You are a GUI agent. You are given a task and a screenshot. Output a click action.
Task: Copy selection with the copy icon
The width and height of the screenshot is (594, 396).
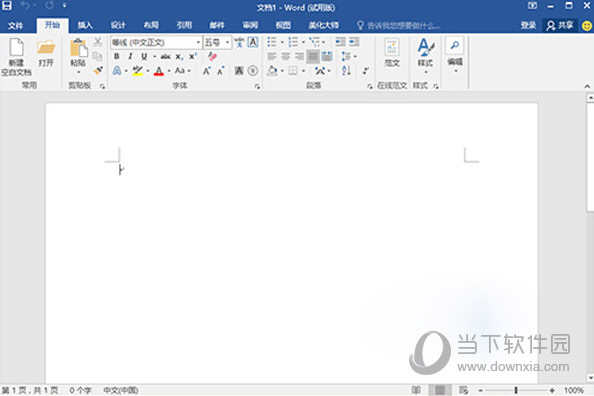pos(98,56)
